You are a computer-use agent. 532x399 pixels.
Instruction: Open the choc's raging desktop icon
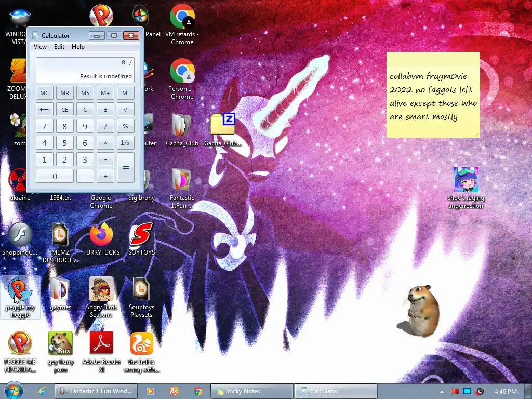[466, 188]
